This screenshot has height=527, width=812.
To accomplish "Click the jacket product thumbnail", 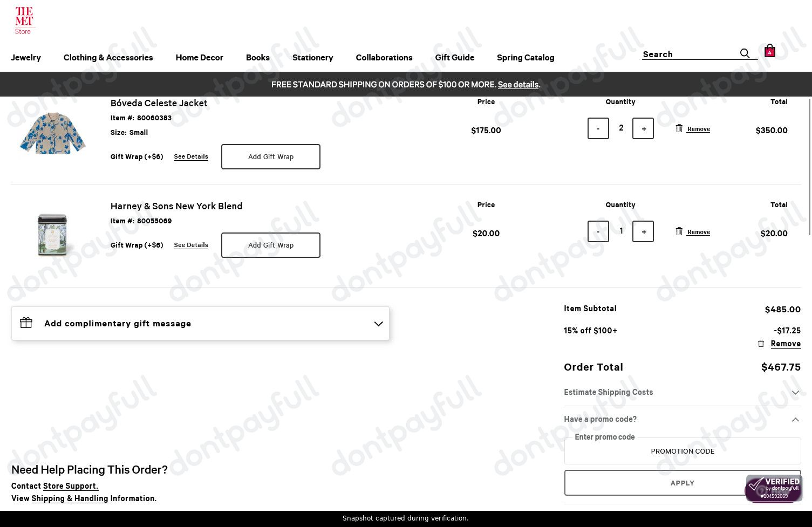I will click(x=53, y=133).
